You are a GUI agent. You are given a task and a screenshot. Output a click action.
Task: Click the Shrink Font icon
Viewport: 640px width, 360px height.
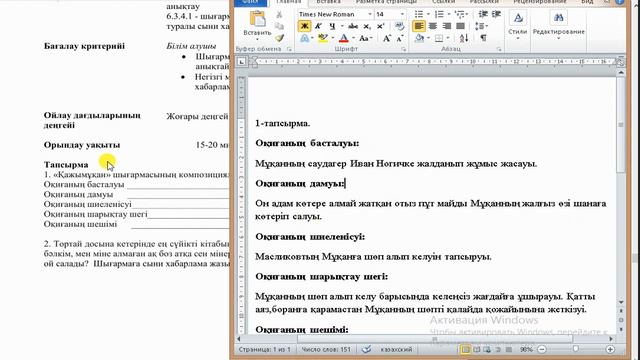click(400, 38)
